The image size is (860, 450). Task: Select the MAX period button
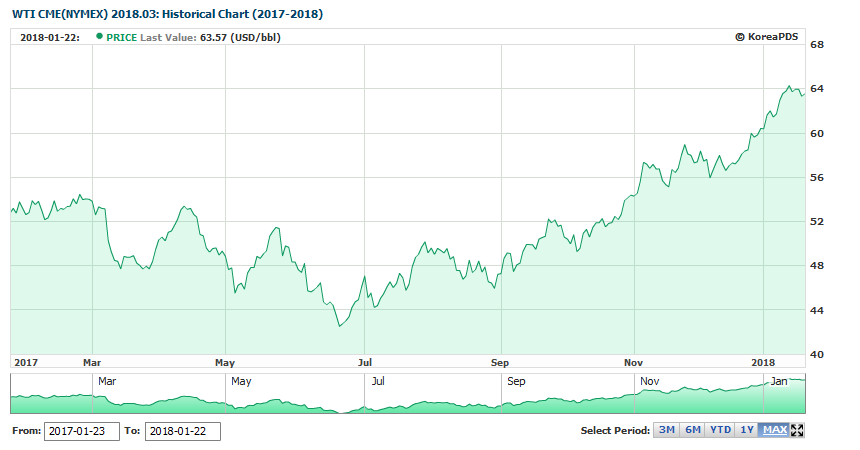[x=774, y=430]
